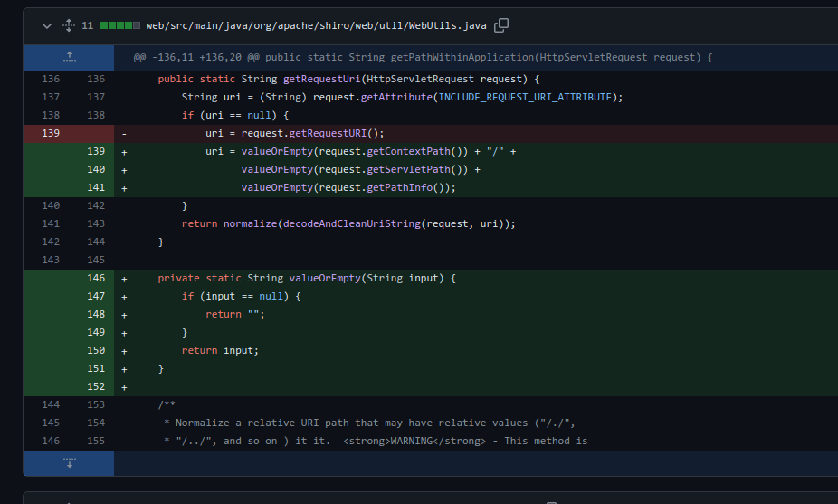Click the getRequestUri method name
Screen dimensions: 838x504
pos(322,79)
